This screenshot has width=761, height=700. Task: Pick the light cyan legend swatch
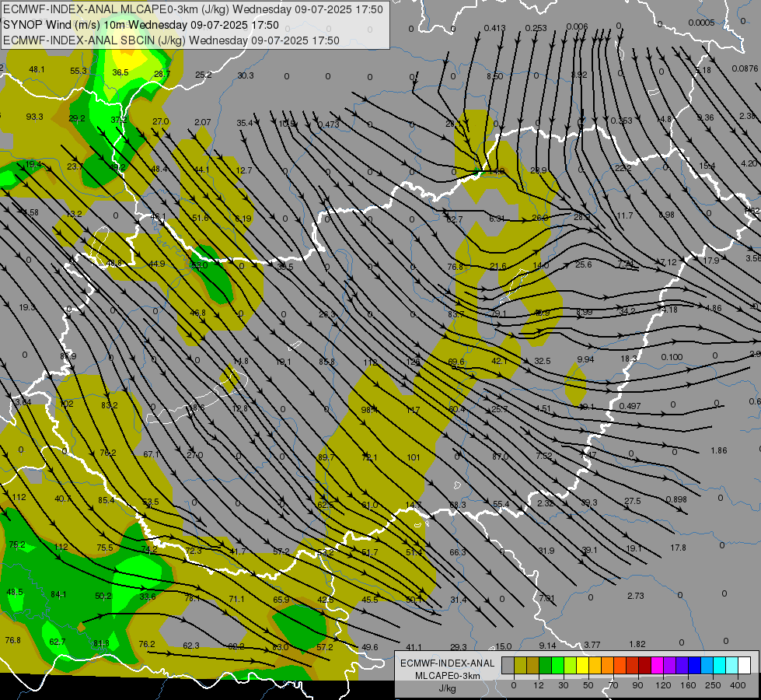(x=732, y=665)
